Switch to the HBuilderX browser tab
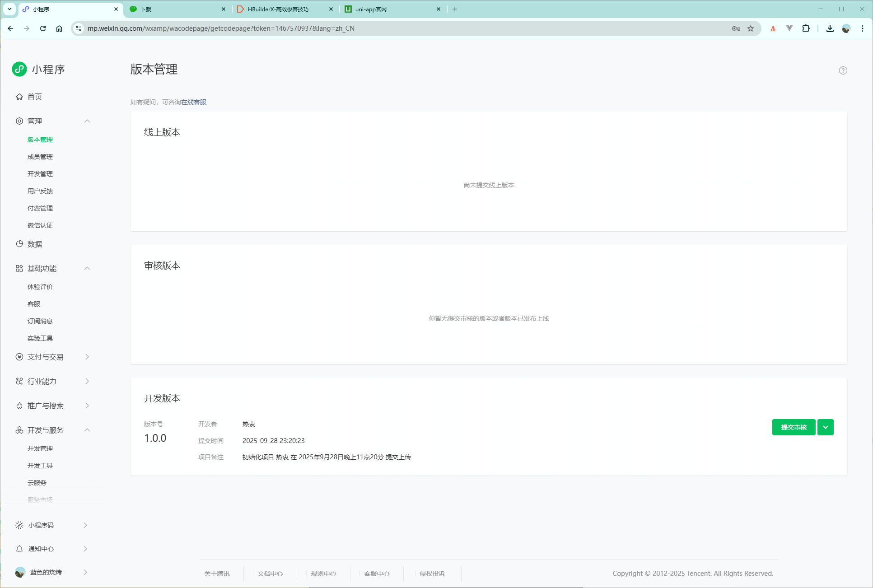Viewport: 873px width, 588px height. coord(285,9)
